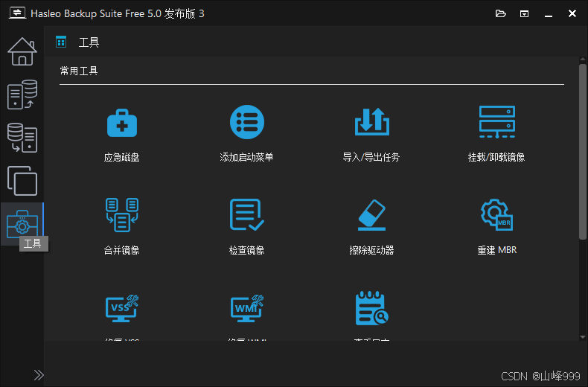The image size is (588, 387).
Task: Click the 常用工具 section heading
Action: (x=79, y=71)
